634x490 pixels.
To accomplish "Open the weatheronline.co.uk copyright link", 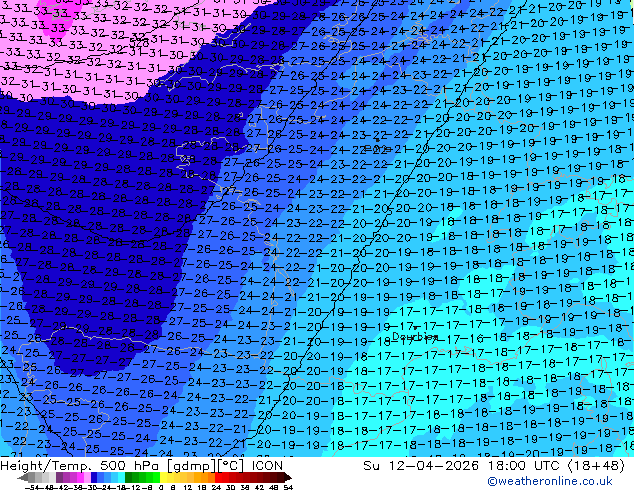I will coord(549,481).
